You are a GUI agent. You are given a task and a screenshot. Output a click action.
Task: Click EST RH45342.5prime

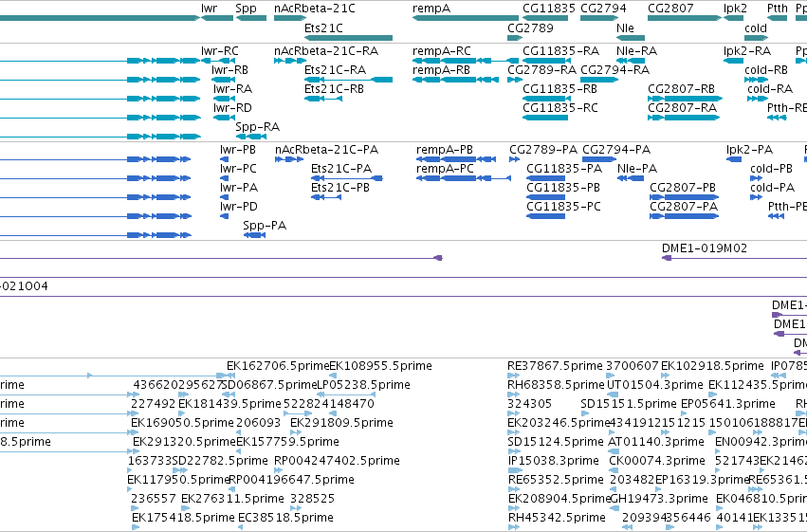point(557,517)
